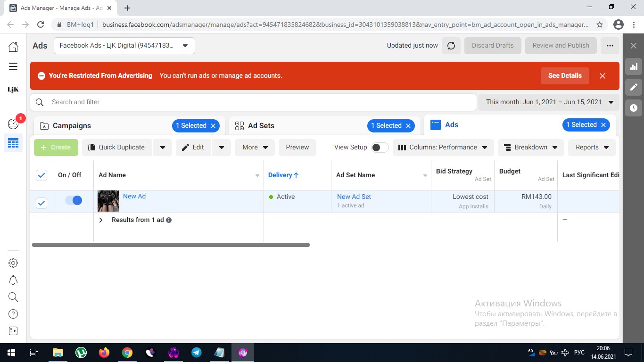Open the three-dots more options button
The width and height of the screenshot is (644, 362).
pyautogui.click(x=610, y=46)
